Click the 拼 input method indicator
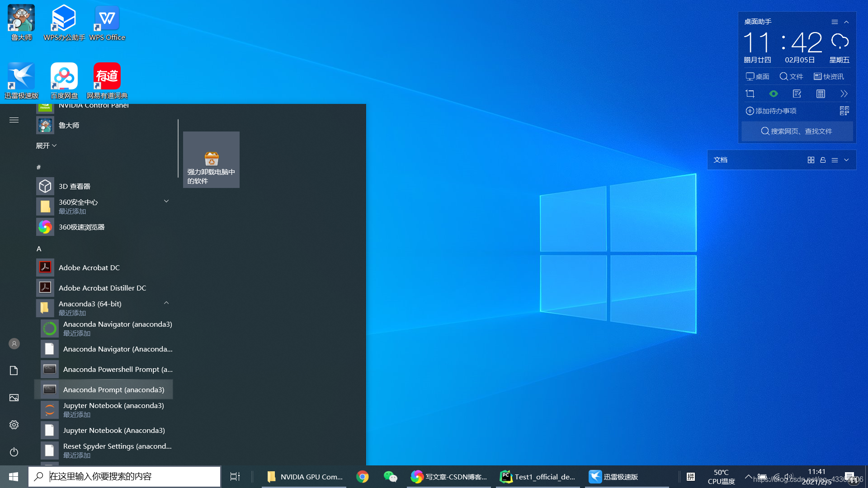Image resolution: width=868 pixels, height=488 pixels. [691, 477]
